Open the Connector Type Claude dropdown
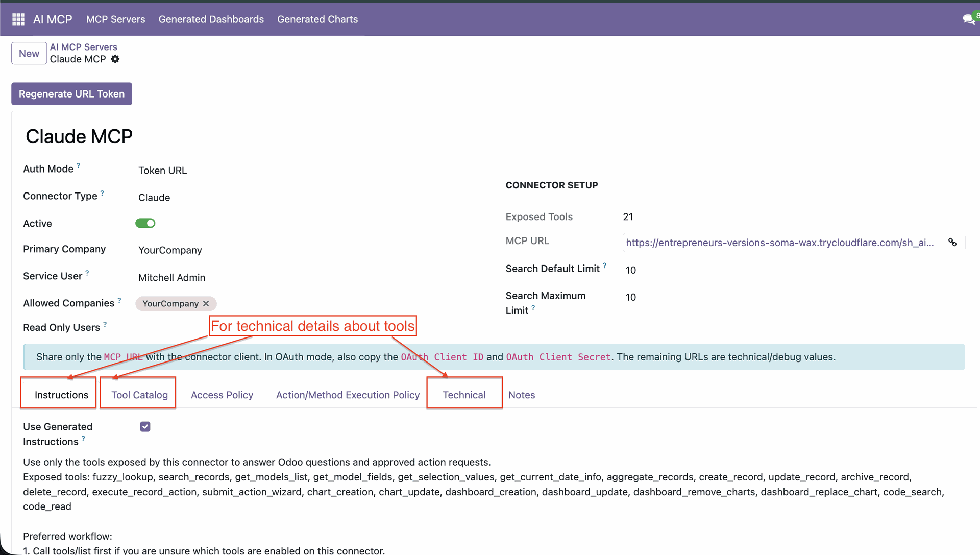980x555 pixels. [154, 198]
